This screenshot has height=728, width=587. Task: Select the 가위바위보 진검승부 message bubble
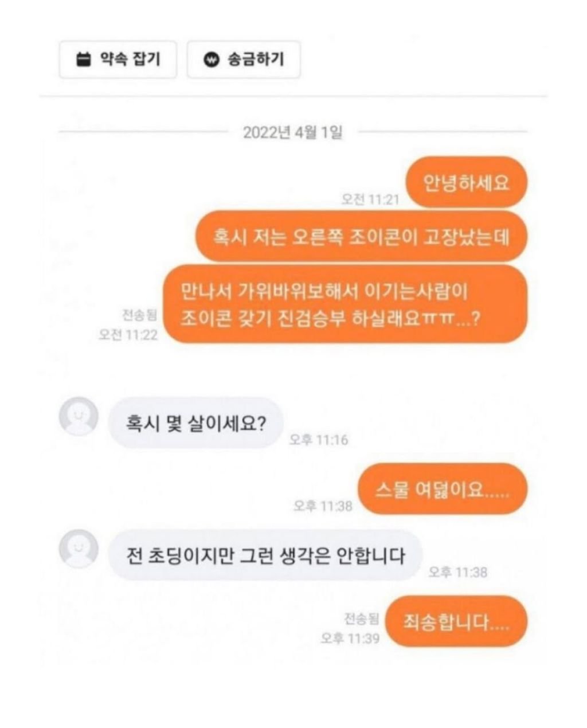(x=345, y=304)
